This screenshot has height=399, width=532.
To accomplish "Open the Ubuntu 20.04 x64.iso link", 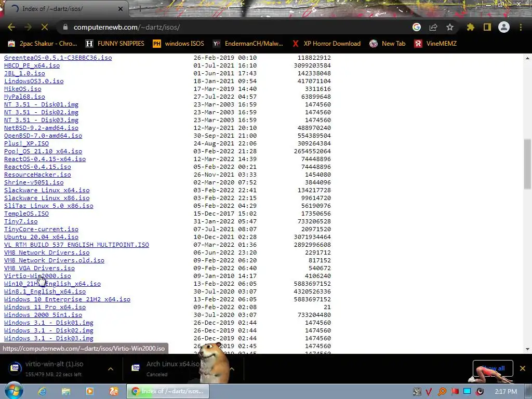I will [x=41, y=237].
